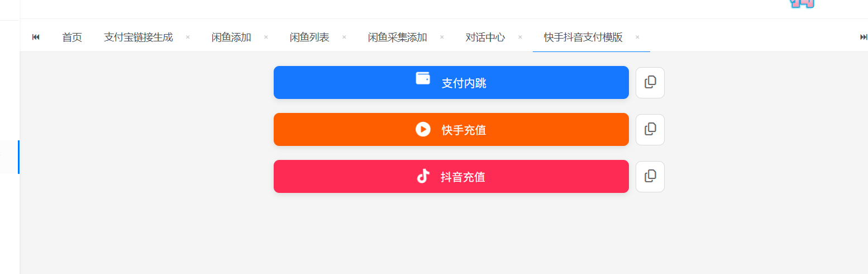The width and height of the screenshot is (868, 274).
Task: Open the 对话中心 tab
Action: pos(485,37)
